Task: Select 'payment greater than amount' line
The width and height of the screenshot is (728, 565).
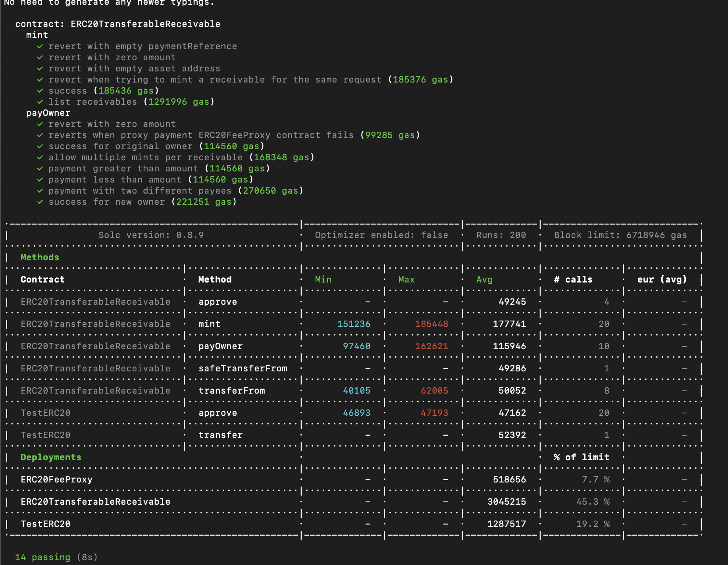Action: coord(159,169)
